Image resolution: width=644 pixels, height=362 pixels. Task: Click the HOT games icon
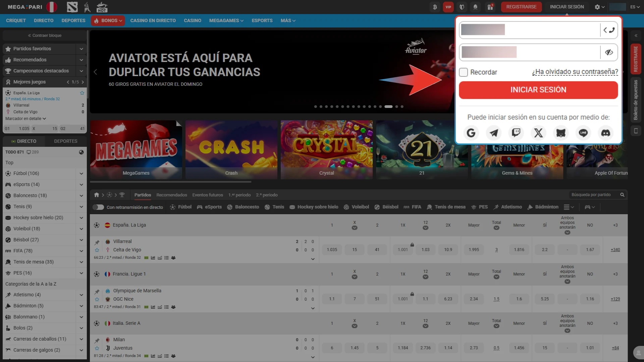pos(102,7)
